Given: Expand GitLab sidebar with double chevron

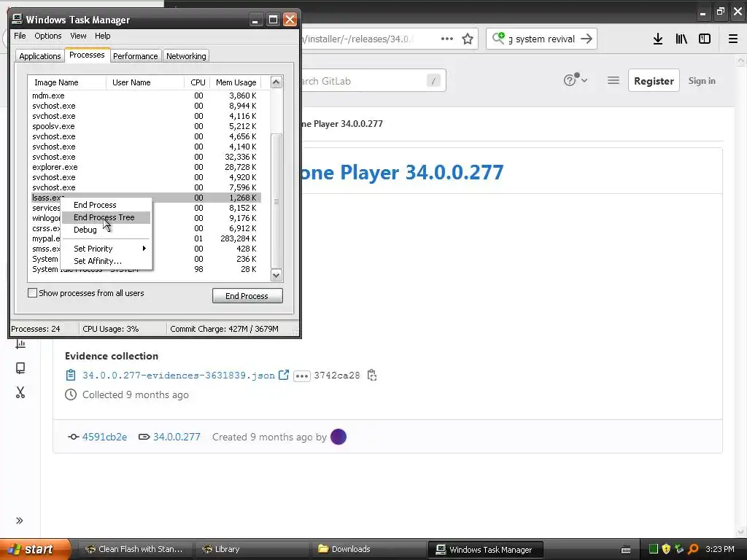Looking at the screenshot, I should pyautogui.click(x=20, y=521).
